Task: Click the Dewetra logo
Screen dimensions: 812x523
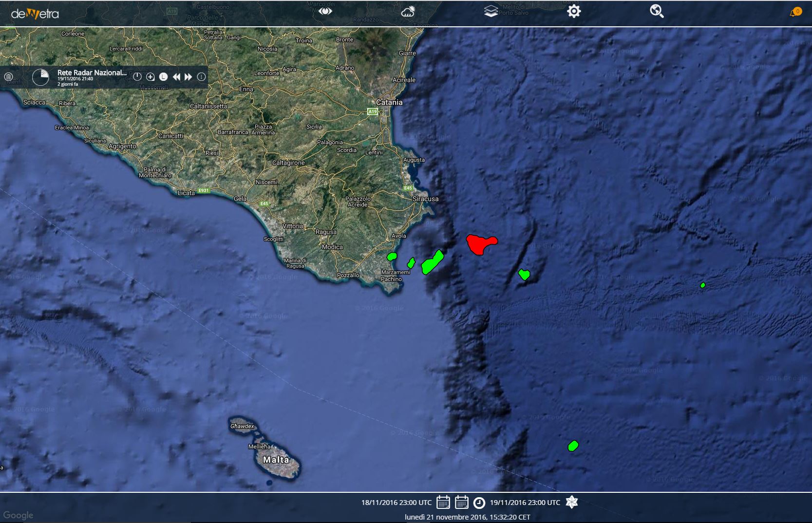Action: pos(35,14)
